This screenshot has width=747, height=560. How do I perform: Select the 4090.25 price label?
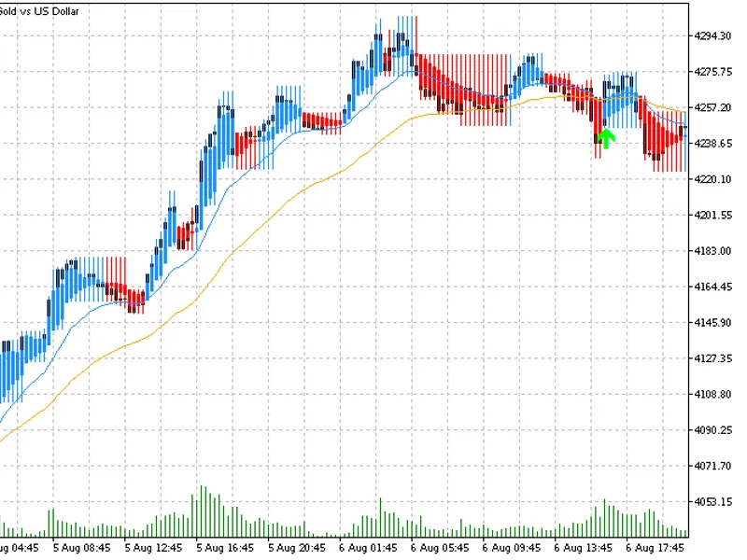[712, 430]
